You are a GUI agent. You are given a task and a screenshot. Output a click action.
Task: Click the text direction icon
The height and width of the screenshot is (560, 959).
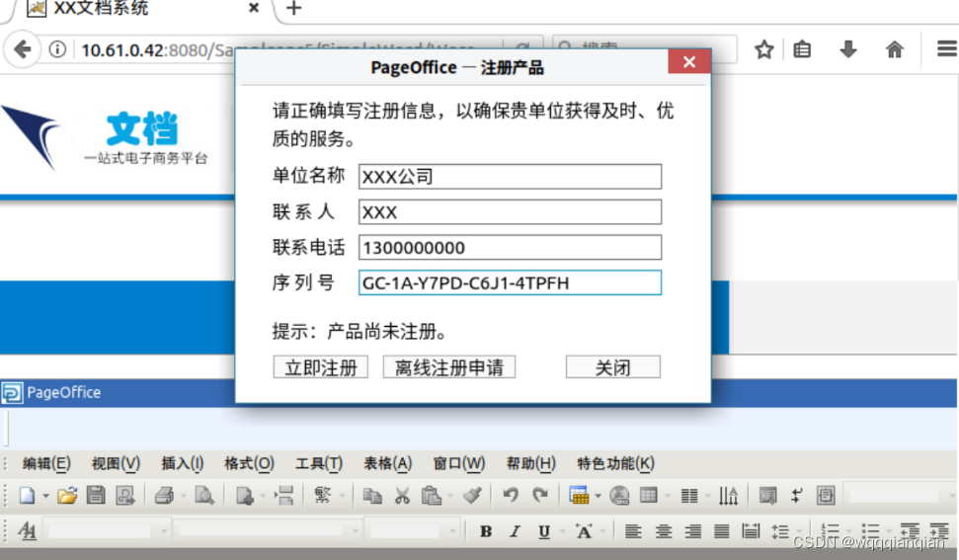[x=728, y=496]
